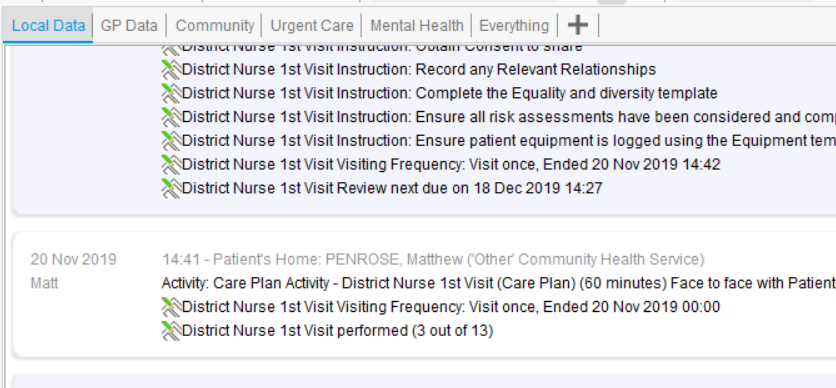Add a new tab with the plus icon

(578, 25)
